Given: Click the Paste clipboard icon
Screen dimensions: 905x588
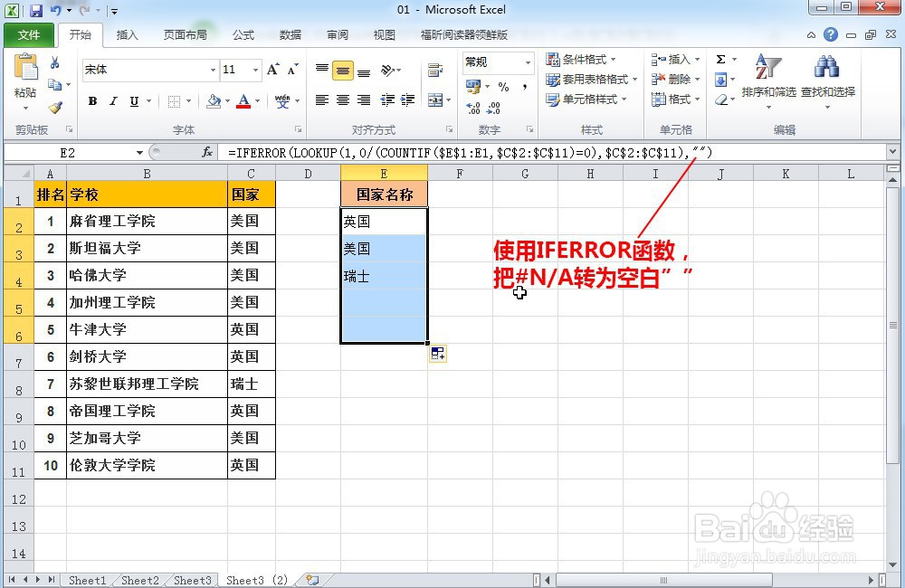Looking at the screenshot, I should pos(25,68).
